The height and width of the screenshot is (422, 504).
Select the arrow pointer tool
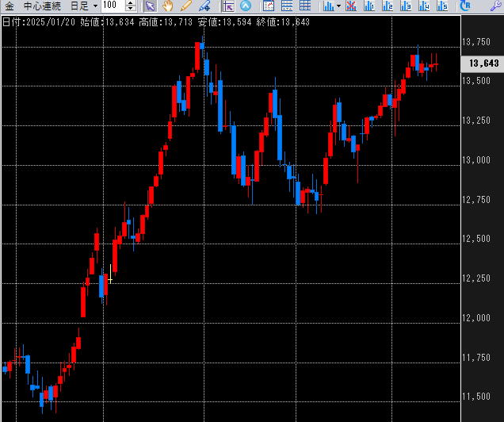(150, 6)
